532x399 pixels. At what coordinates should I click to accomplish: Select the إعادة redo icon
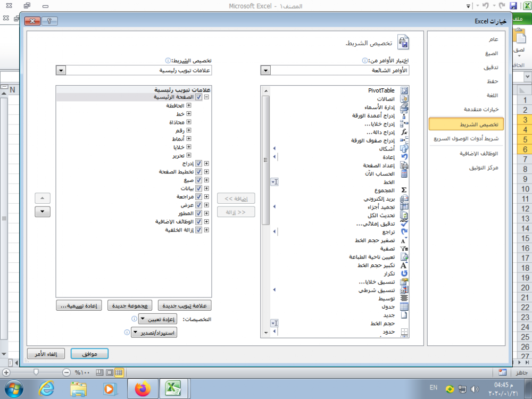tap(404, 157)
